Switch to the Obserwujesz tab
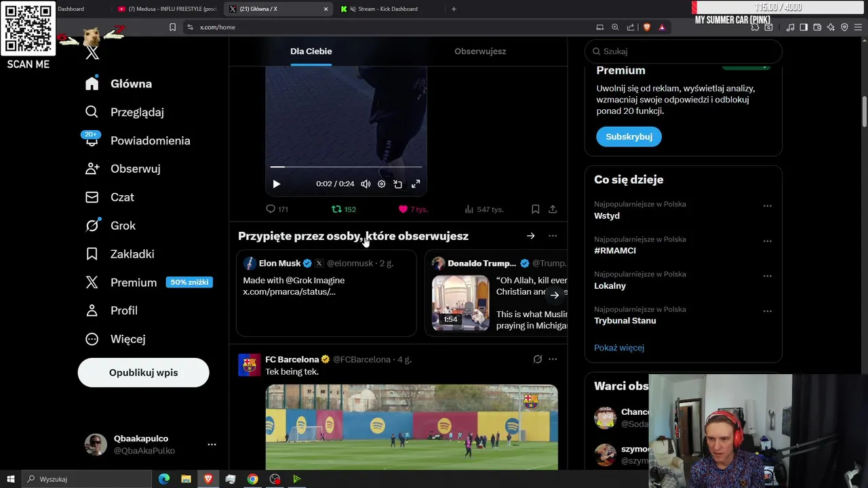The height and width of the screenshot is (488, 868). tap(480, 52)
